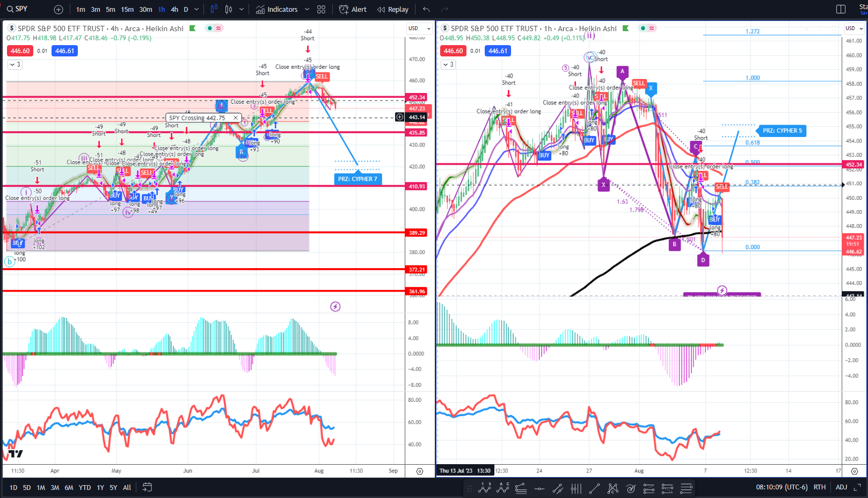This screenshot has height=498, width=868.
Task: Open USD currency dropdown on 4h chart
Action: tap(419, 28)
